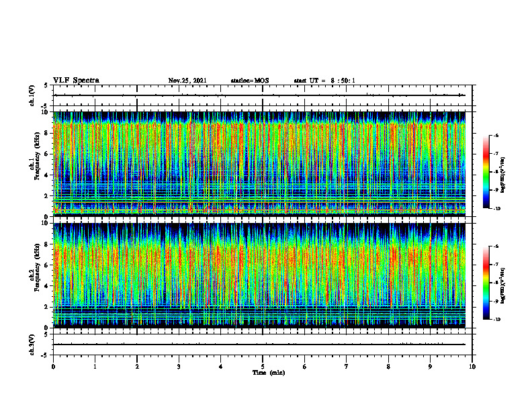The image size is (532, 411).
Task: Click the "start UT = 8 : 50: 1" text
Action: coord(324,81)
